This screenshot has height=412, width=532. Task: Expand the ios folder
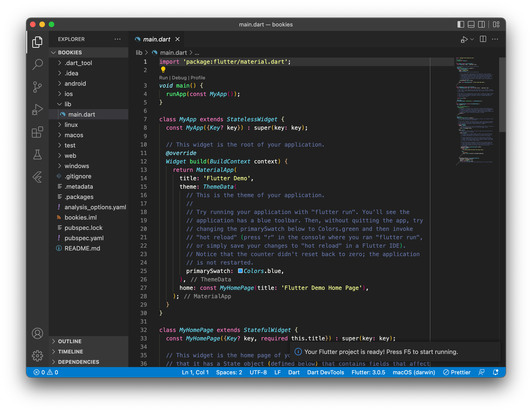click(x=89, y=94)
